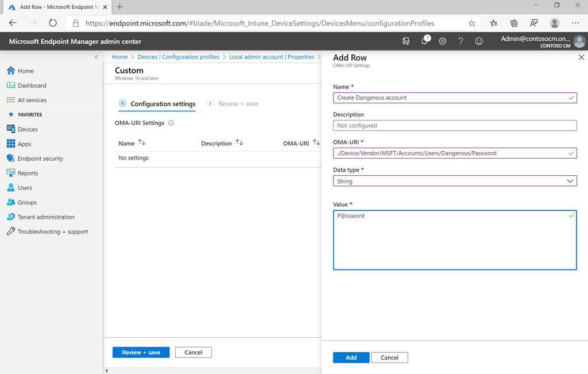Viewport: 588px width, 374px height.
Task: Sort the table by Description column
Action: click(239, 143)
